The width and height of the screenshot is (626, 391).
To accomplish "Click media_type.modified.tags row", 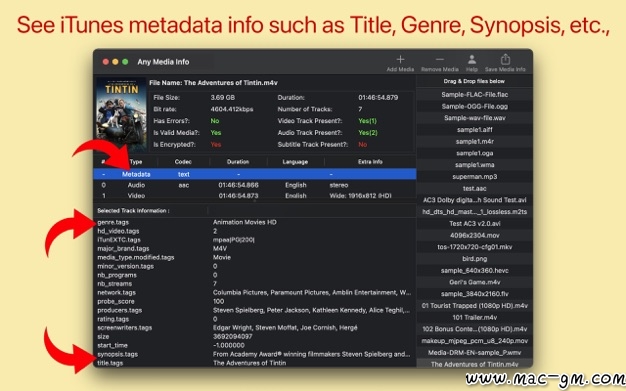I will (255, 257).
